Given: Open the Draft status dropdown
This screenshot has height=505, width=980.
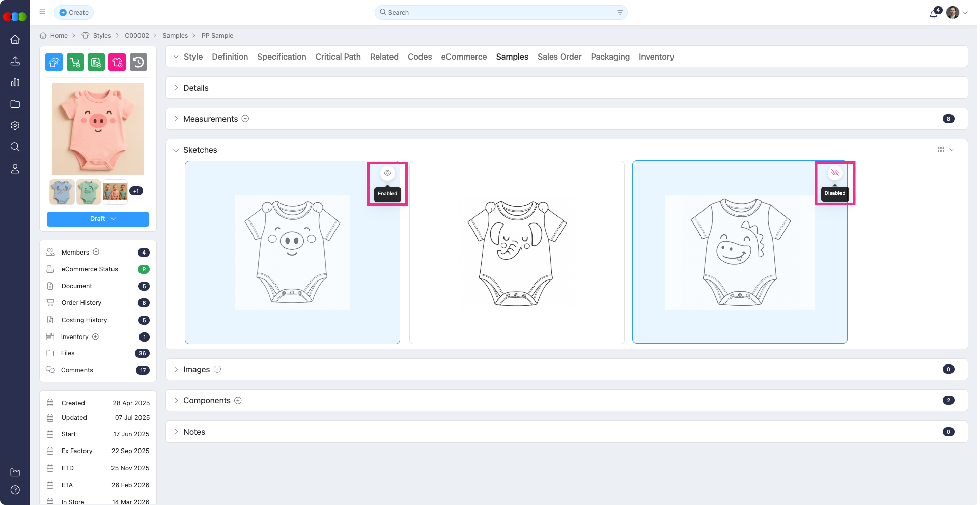Looking at the screenshot, I should pyautogui.click(x=98, y=219).
